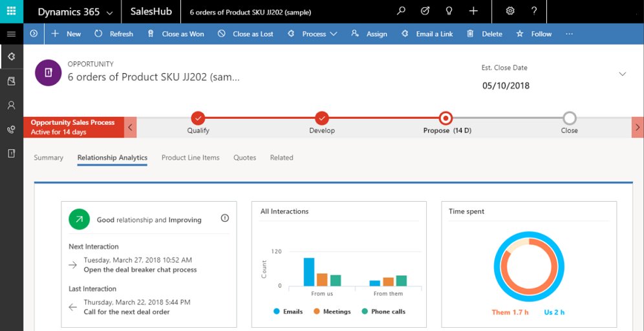Click the Next Interaction right arrow icon
This screenshot has height=331, width=644.
(72, 265)
